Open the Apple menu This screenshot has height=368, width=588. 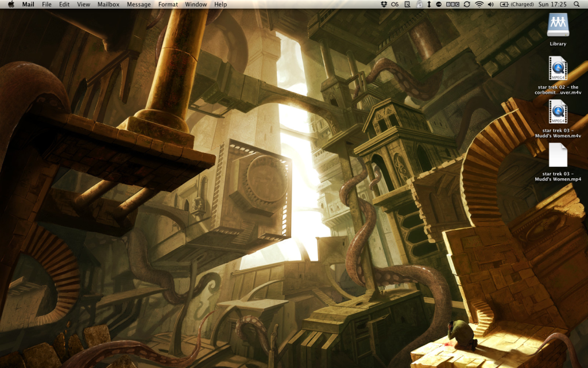click(11, 4)
